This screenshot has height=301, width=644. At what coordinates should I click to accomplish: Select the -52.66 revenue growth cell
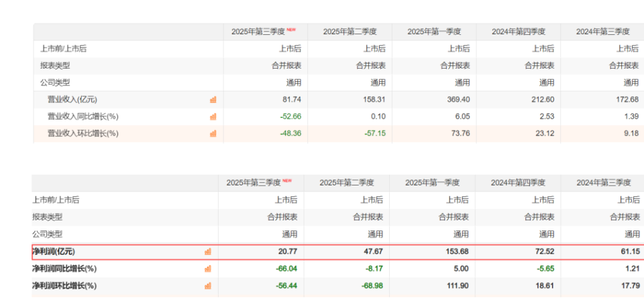click(290, 116)
